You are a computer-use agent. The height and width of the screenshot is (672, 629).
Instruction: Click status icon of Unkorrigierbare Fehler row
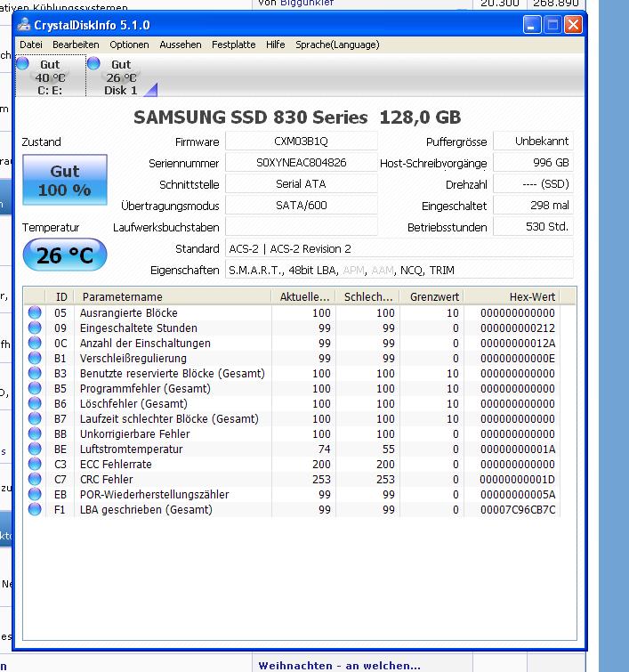click(35, 433)
